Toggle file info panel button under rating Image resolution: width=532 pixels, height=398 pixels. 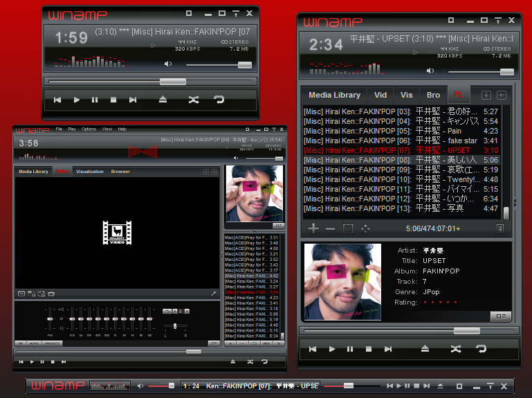501,316
